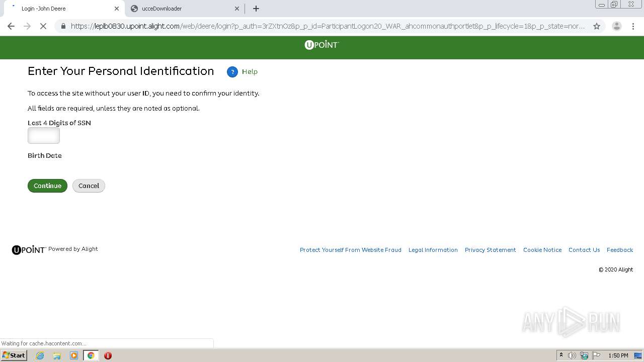
Task: Click the Enter Your Personal Identification heading
Action: [x=121, y=71]
